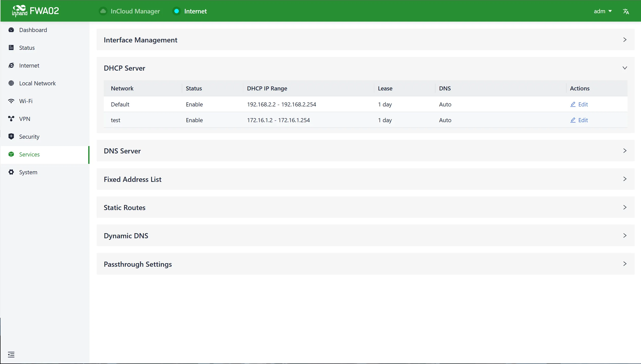Collapse the sidebar using the fold icon
641x364 pixels.
point(11,355)
